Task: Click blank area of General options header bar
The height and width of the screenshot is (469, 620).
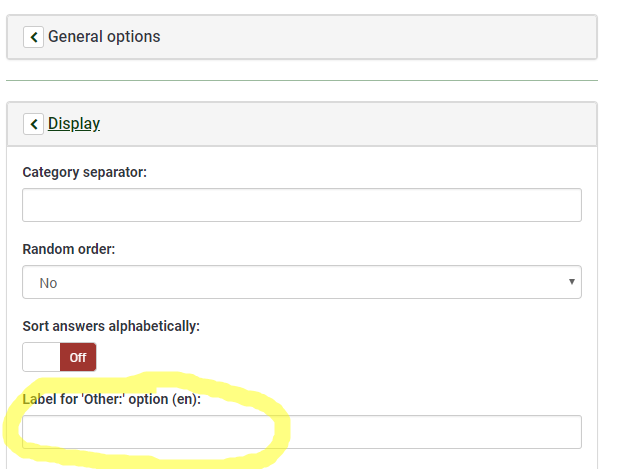Action: [380, 37]
